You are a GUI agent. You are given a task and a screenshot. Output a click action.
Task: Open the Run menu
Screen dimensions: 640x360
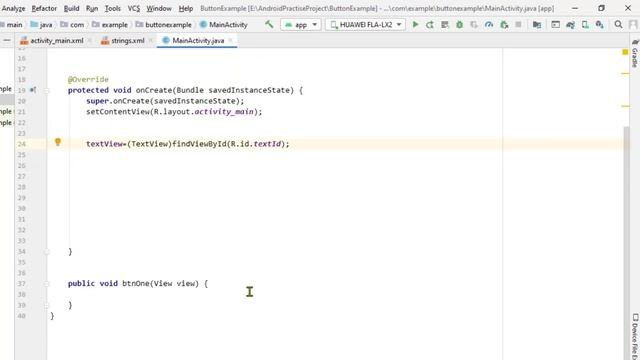(x=92, y=8)
